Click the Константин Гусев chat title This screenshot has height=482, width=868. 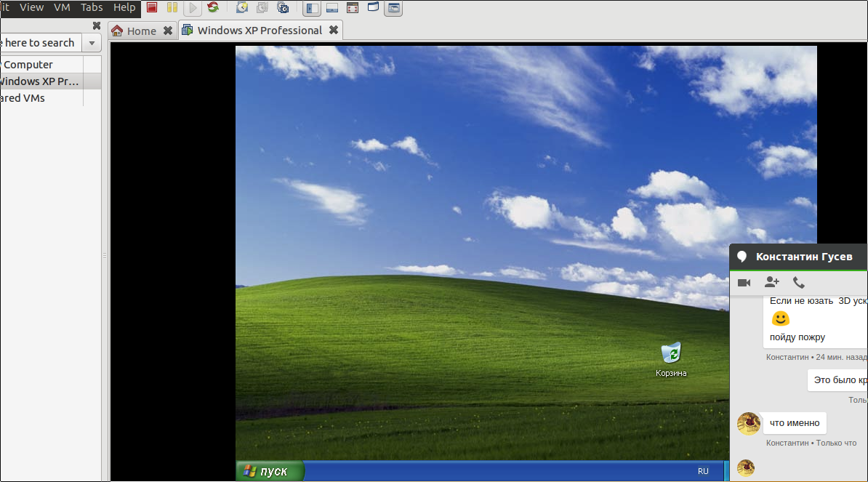804,256
